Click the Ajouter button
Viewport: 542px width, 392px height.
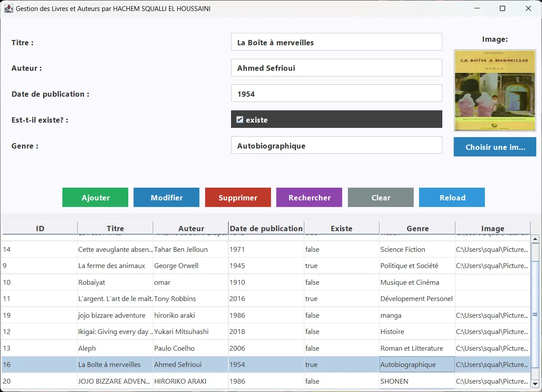95,197
